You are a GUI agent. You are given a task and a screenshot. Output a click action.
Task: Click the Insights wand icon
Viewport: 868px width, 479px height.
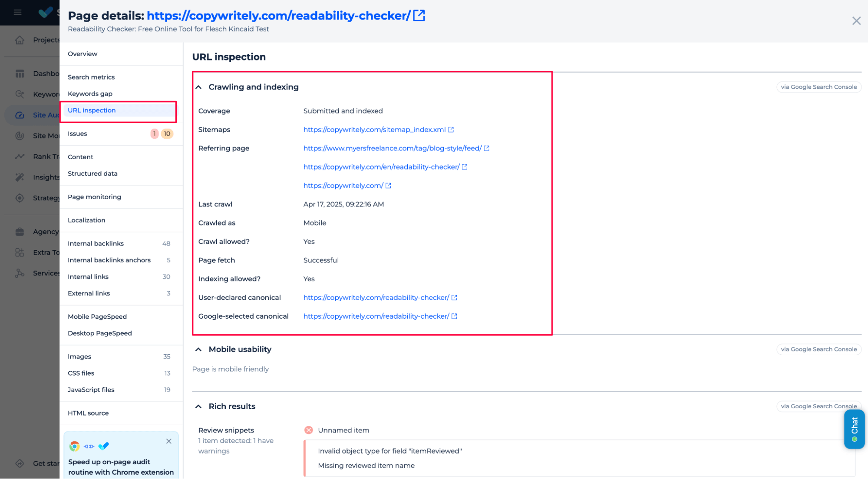(20, 177)
